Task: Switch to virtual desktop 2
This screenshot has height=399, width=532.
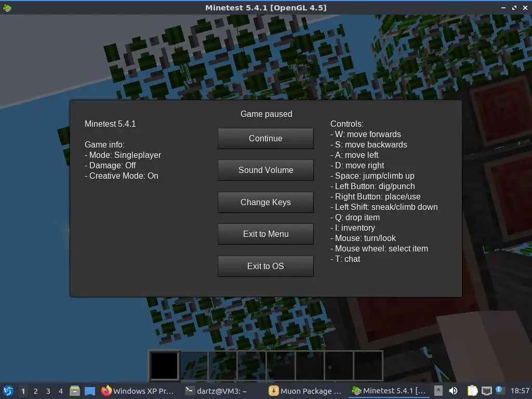Action: [x=36, y=391]
